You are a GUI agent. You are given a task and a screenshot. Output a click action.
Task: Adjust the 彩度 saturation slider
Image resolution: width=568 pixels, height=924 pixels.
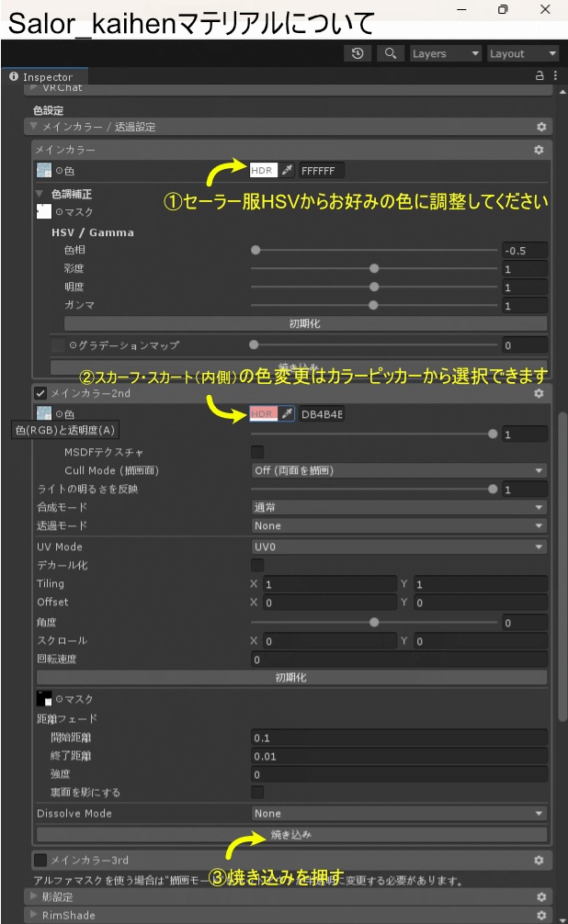tap(374, 268)
